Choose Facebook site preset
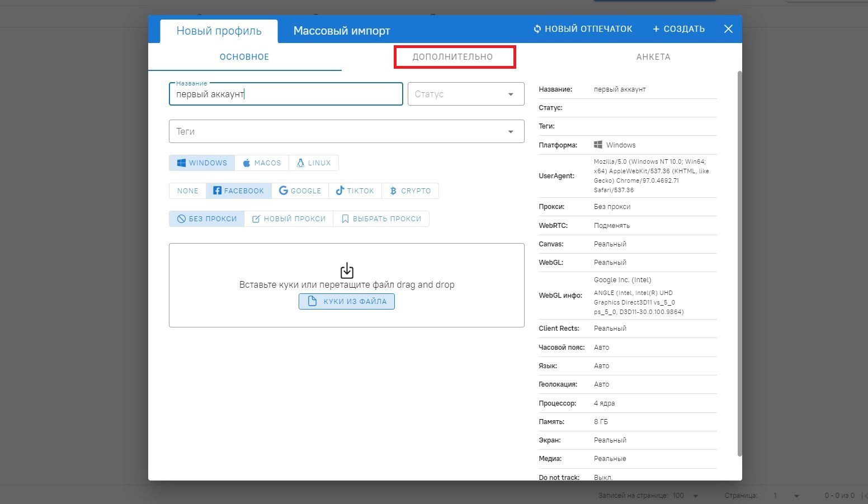 pyautogui.click(x=239, y=191)
